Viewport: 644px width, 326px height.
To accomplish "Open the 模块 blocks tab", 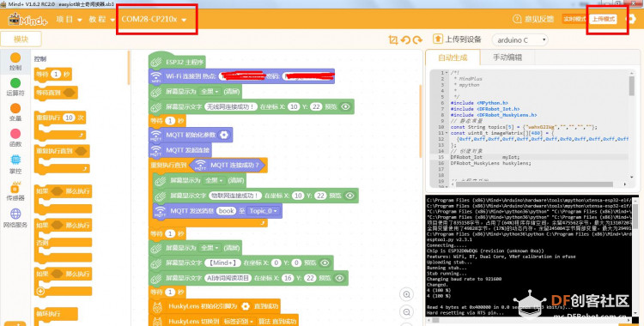I will tap(21, 39).
